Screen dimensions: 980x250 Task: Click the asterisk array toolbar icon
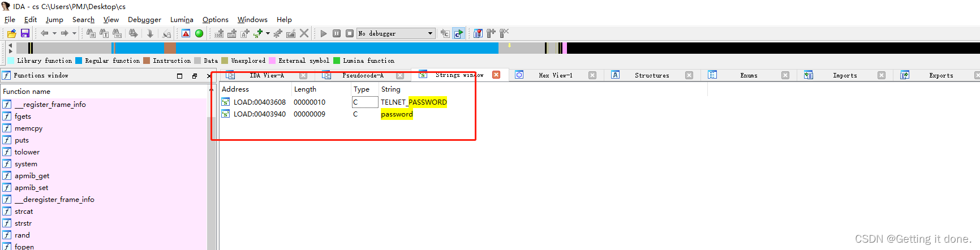coord(278,33)
